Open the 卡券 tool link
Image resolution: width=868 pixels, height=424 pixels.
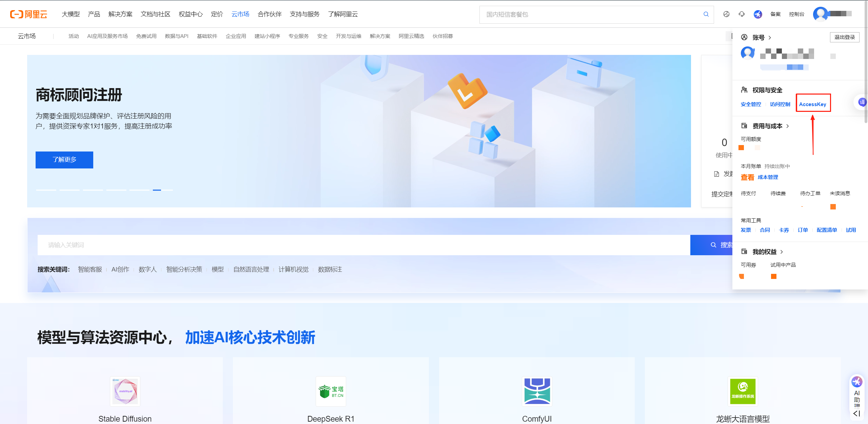tap(784, 230)
